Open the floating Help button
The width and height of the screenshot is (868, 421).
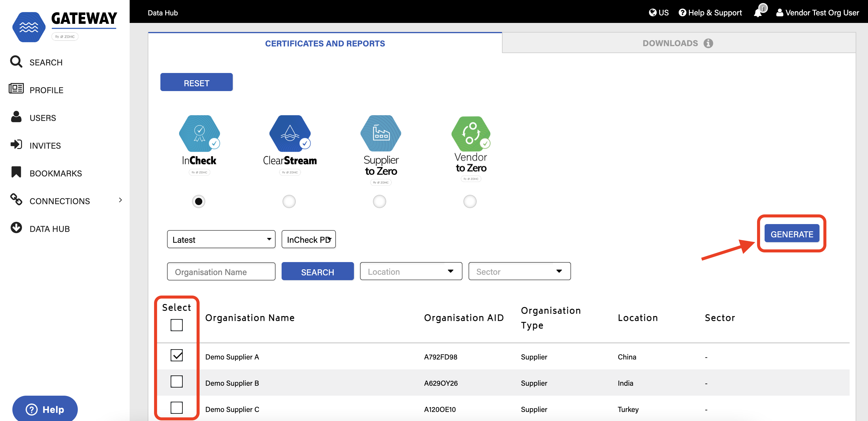point(45,409)
